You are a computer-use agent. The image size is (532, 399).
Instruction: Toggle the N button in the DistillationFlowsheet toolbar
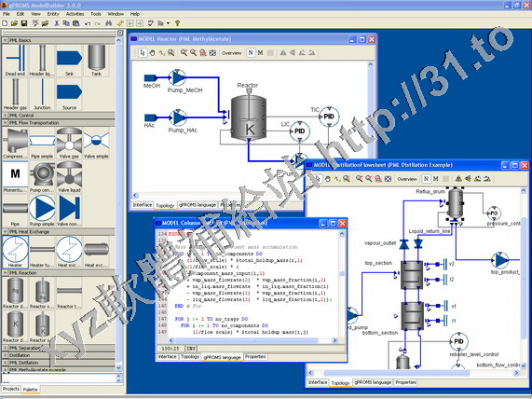click(426, 179)
